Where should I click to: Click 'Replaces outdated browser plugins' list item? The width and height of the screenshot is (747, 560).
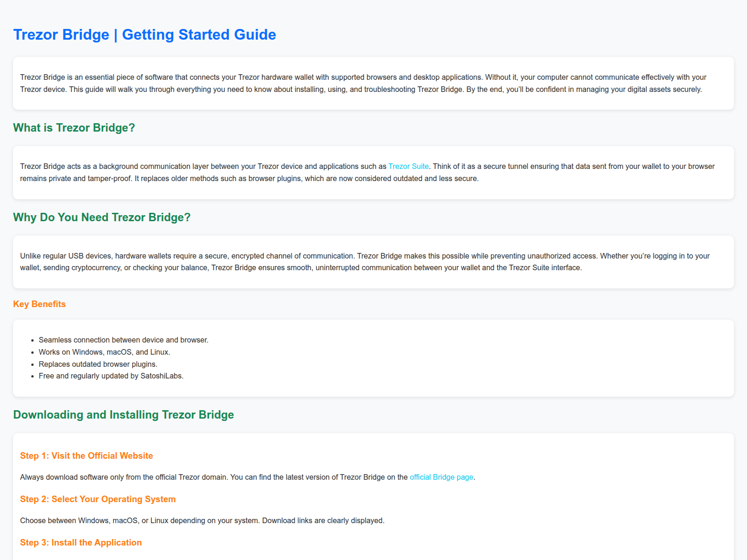98,364
